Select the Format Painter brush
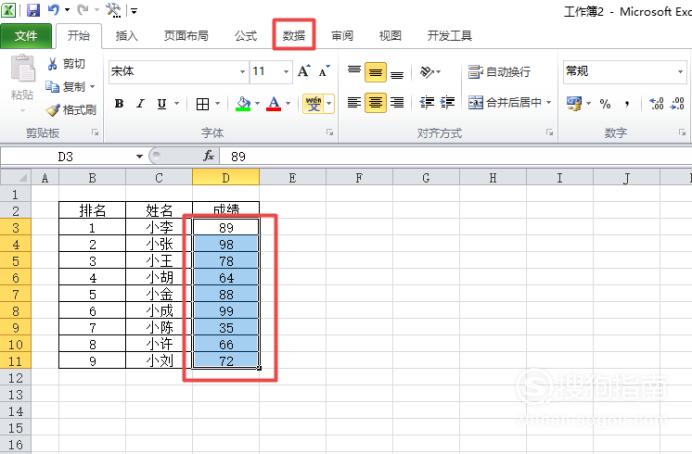The image size is (692, 454). [53, 110]
